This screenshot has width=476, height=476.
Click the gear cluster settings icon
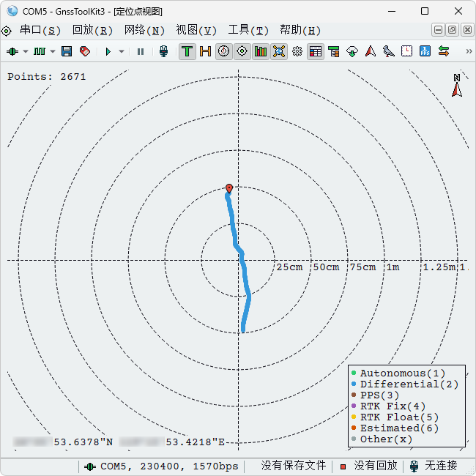pos(297,51)
